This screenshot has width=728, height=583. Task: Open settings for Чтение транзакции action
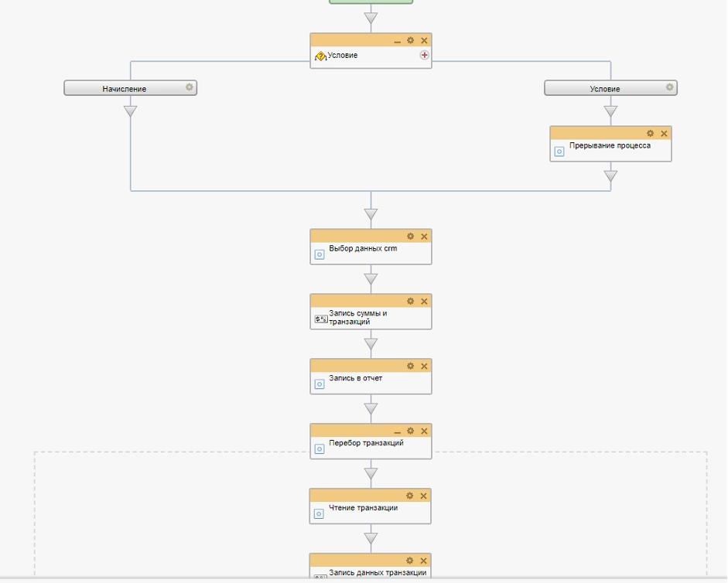click(x=410, y=496)
